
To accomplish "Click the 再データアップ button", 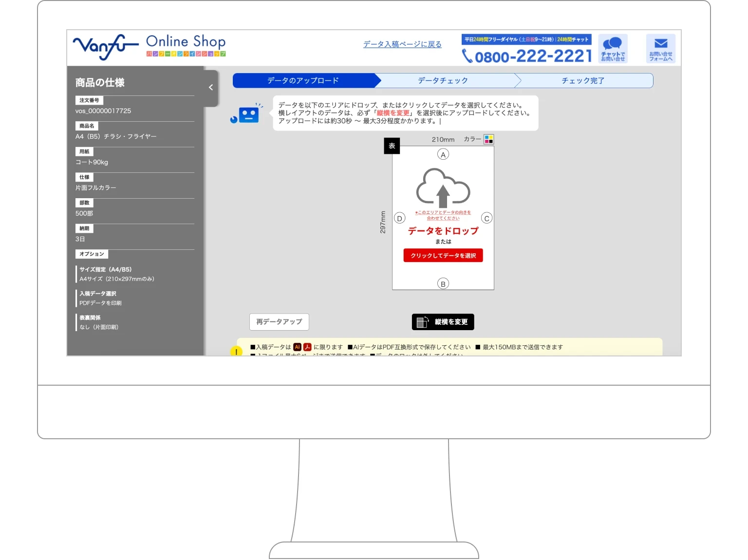I will [279, 322].
